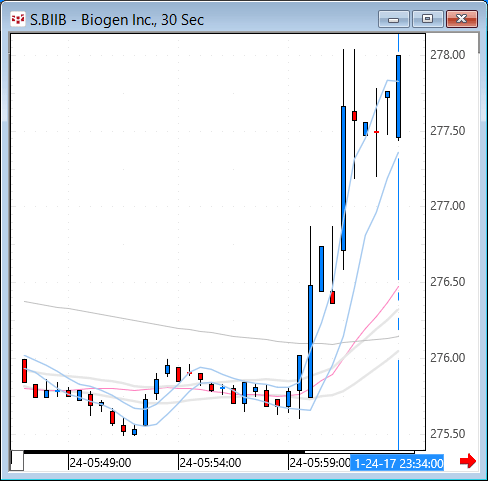Click the 24-05:49:00 time label

pos(100,463)
